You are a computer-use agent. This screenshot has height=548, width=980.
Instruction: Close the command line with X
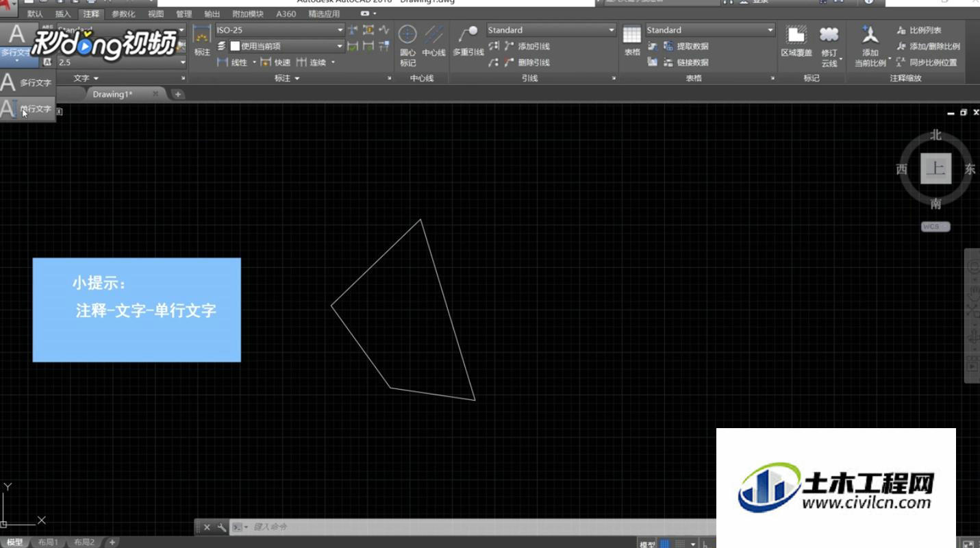[x=207, y=527]
